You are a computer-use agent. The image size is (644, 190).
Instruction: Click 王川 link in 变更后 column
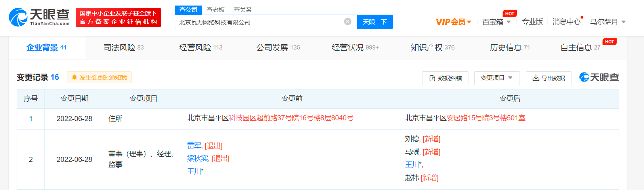[412, 165]
